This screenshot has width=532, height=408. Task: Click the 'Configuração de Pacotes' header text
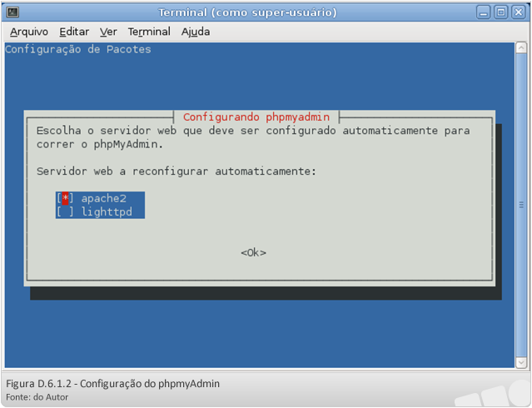[x=78, y=49]
